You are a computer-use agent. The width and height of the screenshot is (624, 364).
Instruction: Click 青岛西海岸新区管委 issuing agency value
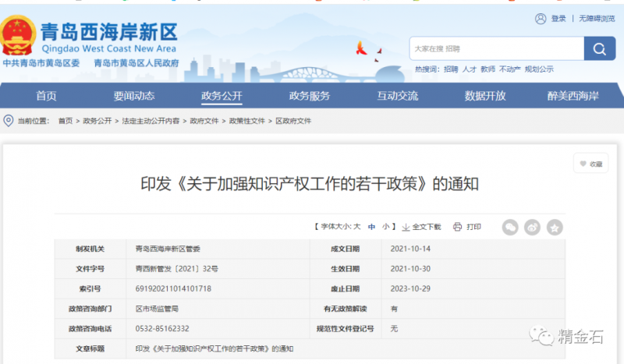(x=168, y=249)
